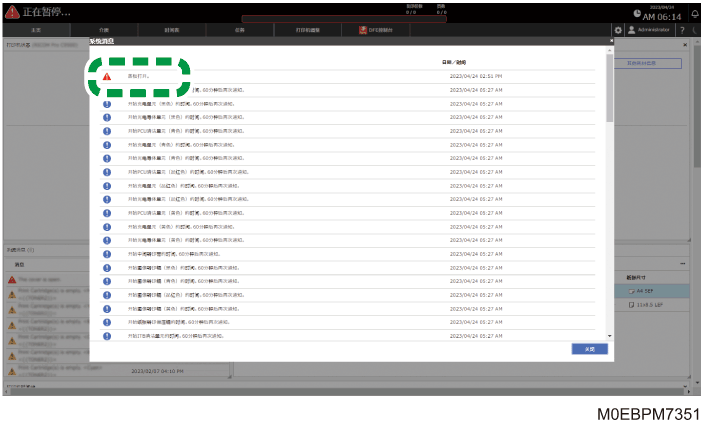Image resolution: width=704 pixels, height=425 pixels.
Task: Click the message list scrollbar down arrow
Action: 610,336
